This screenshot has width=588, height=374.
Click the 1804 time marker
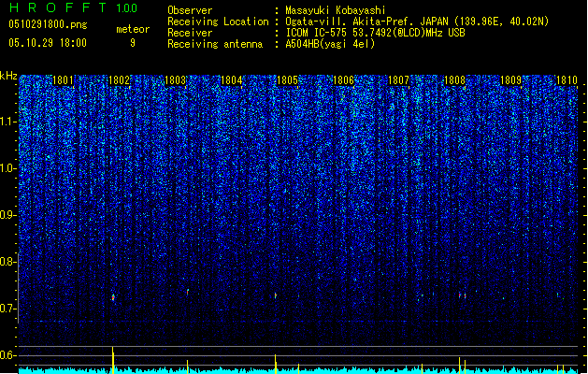coord(232,80)
